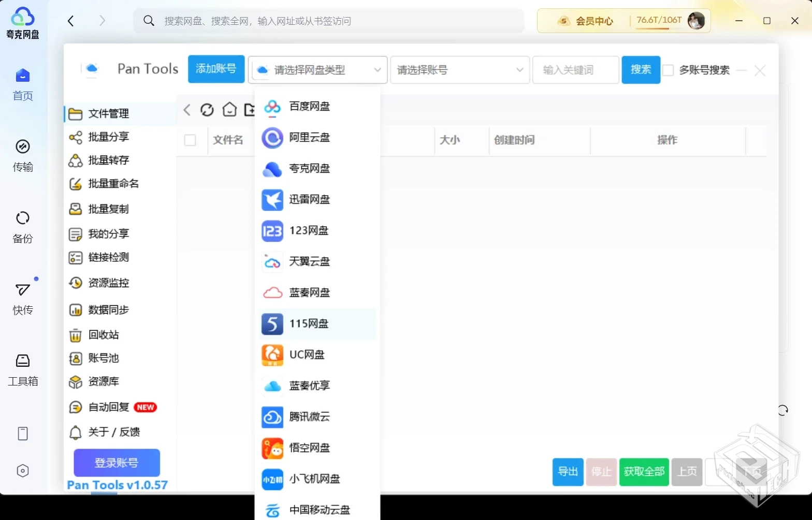Screen dimensions: 812x520
Task: Open settings hexagon icon in sidebar
Action: (x=23, y=471)
